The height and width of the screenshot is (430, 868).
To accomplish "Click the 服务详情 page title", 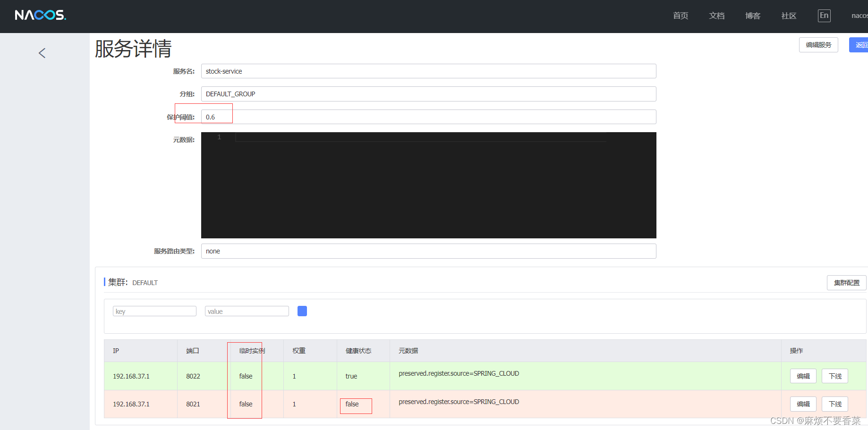I will tap(133, 49).
